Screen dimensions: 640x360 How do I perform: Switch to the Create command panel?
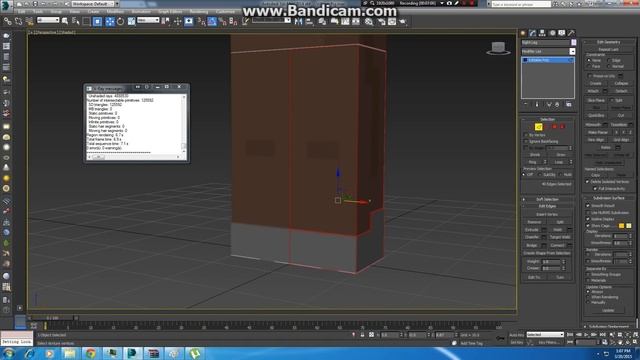click(523, 33)
